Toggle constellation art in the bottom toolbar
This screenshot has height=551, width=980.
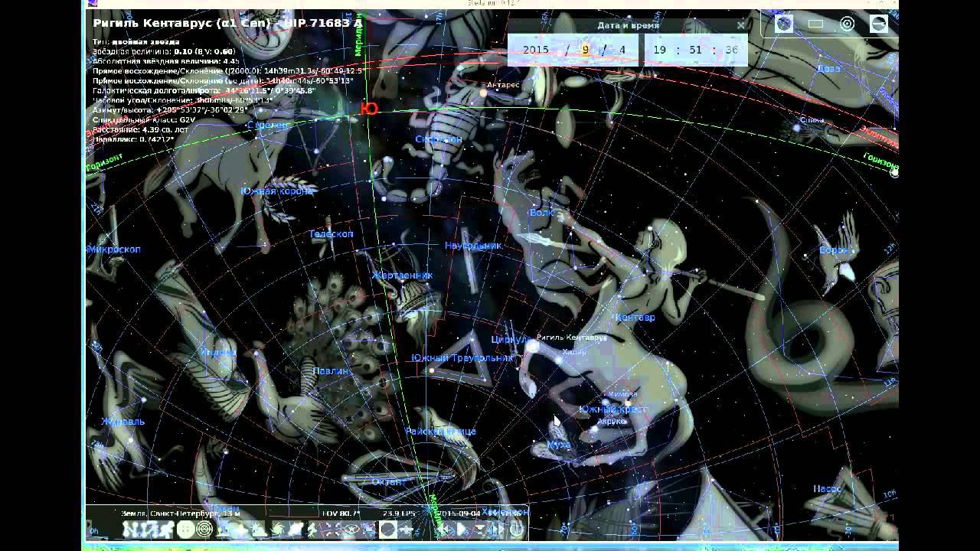168,529
